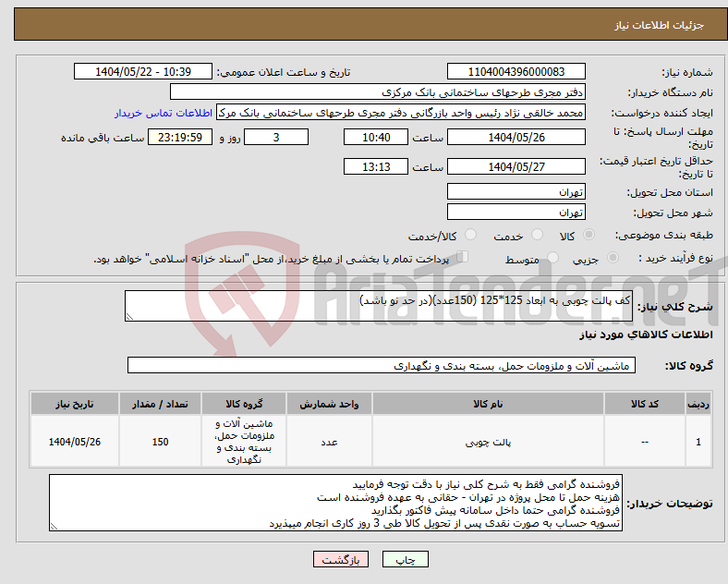Screen dimensions: 728x584
Task: Click the چاپ (print) button
Action: click(x=405, y=559)
